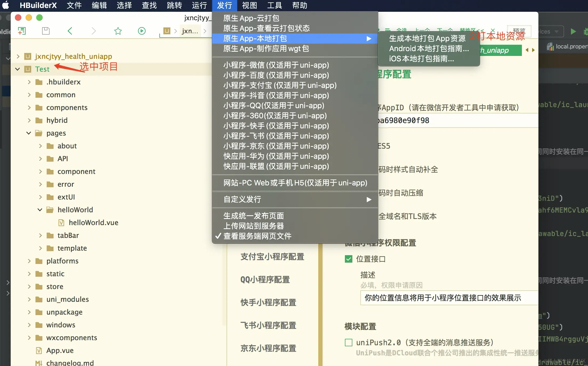
Task: Enable the uniPush2.0 checkbox
Action: (348, 343)
